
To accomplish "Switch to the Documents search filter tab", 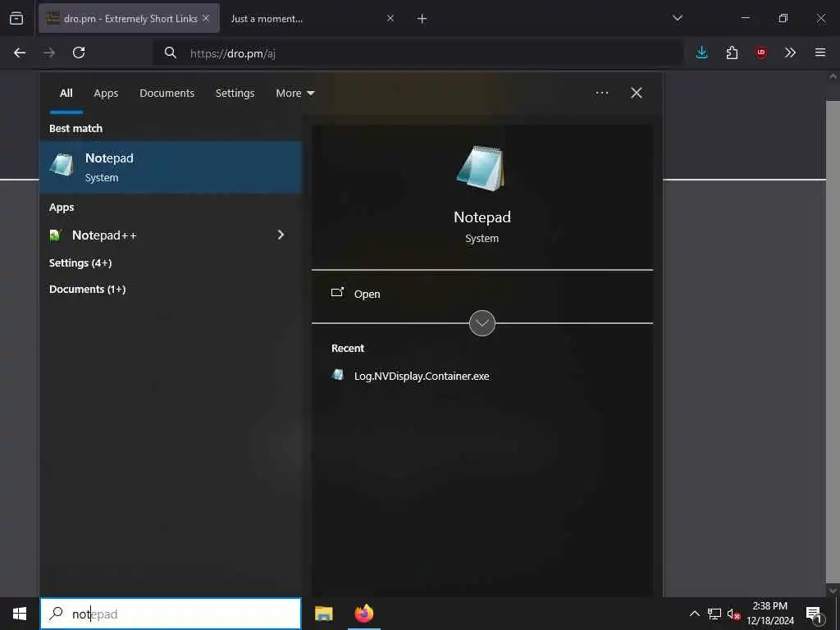I will click(167, 94).
